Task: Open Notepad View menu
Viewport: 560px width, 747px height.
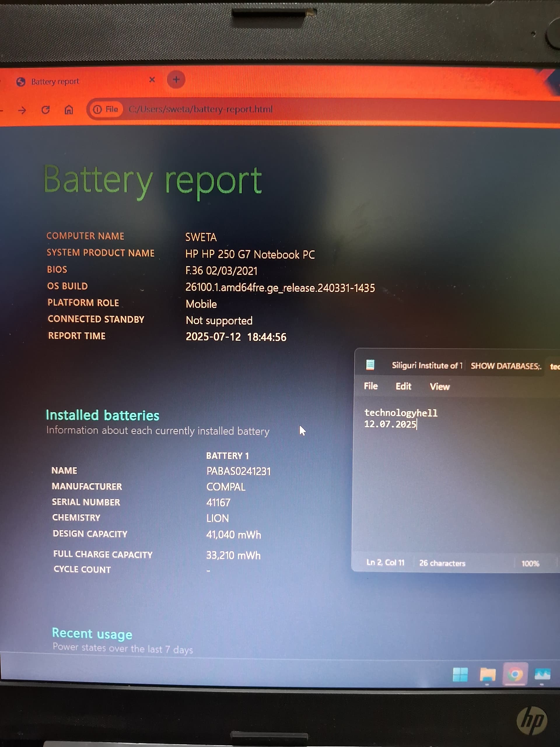Action: 440,387
